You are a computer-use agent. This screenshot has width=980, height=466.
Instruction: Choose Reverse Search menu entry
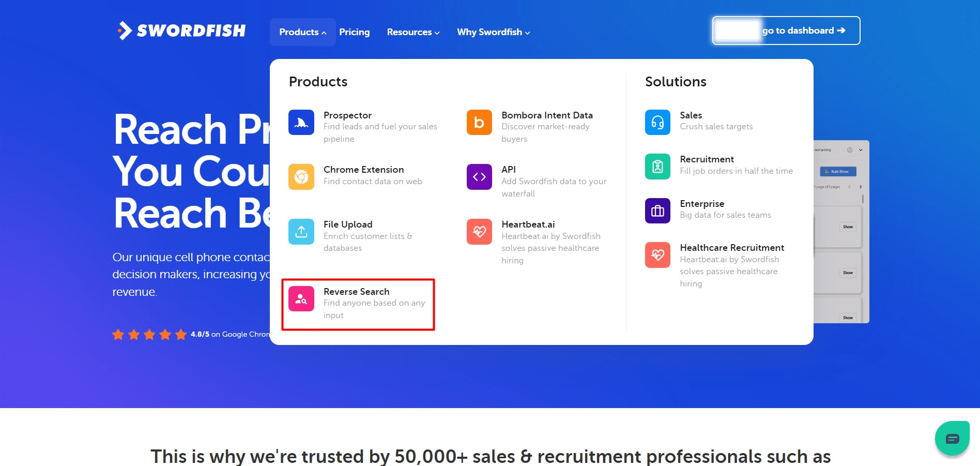coord(357,292)
